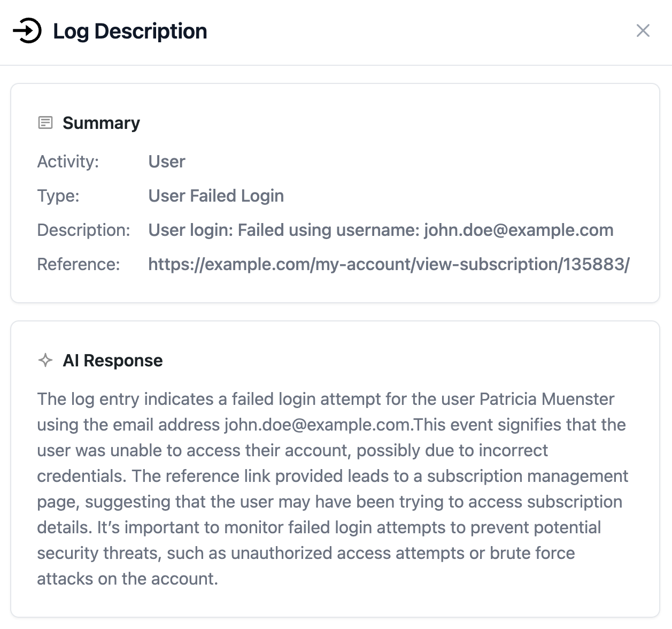
Task: Click the login arrow icon in header
Action: [27, 30]
